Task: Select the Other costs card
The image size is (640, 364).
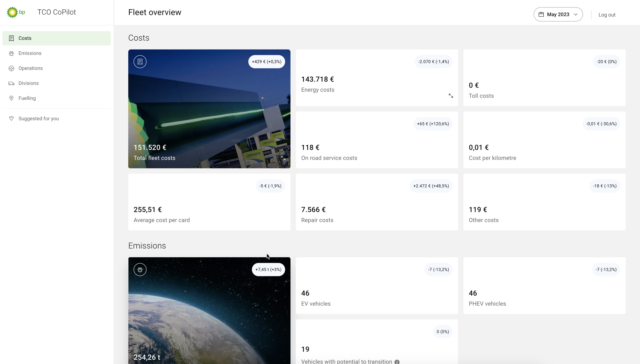Action: click(x=544, y=202)
